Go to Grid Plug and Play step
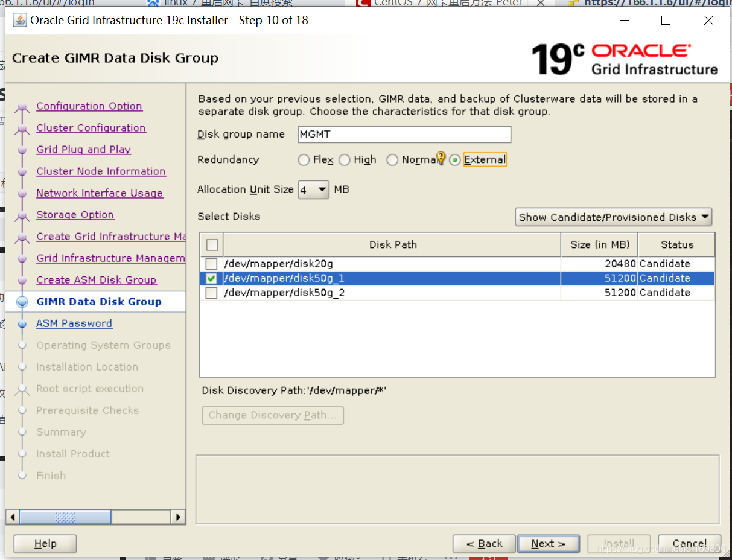 pos(83,150)
